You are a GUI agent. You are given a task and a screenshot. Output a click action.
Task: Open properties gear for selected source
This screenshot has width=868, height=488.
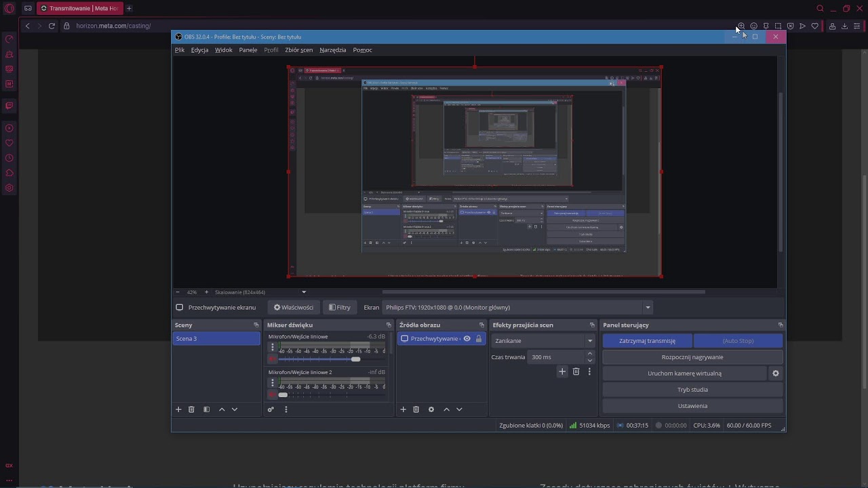pos(431,409)
